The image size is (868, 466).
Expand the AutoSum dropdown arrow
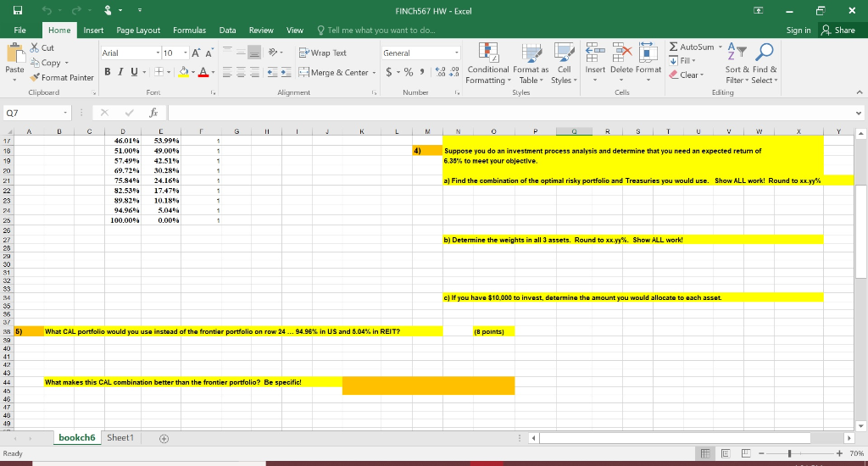tap(721, 47)
